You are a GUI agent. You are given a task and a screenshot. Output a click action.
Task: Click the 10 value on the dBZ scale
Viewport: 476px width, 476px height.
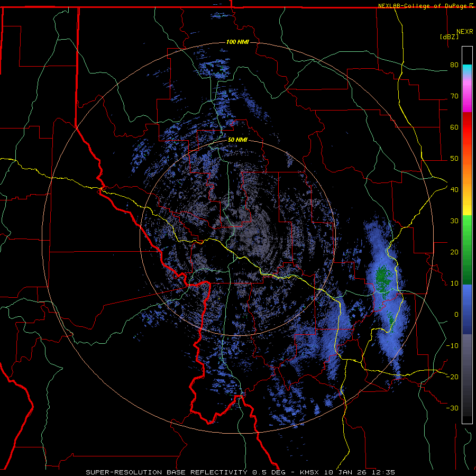[454, 283]
